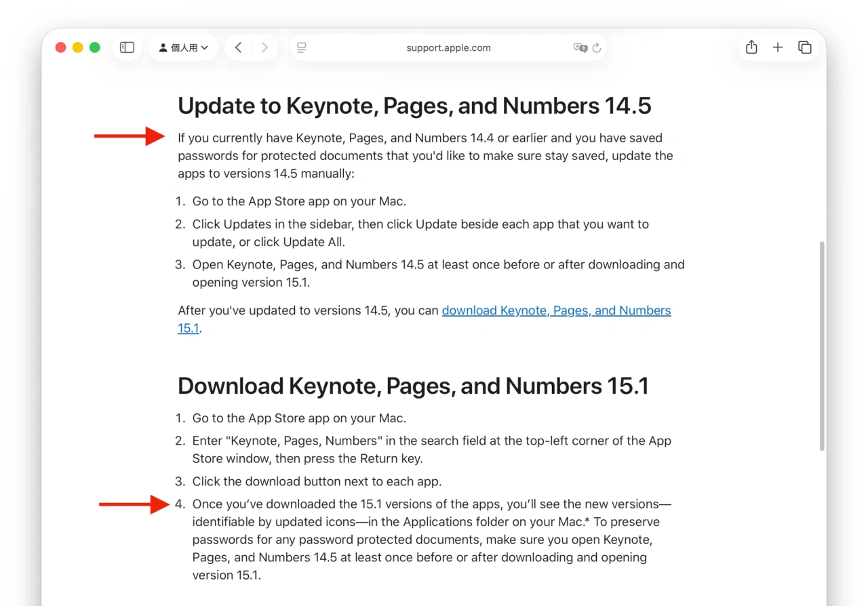Click the heading Download Keynote, Pages, and Numbers 15.1

point(413,385)
